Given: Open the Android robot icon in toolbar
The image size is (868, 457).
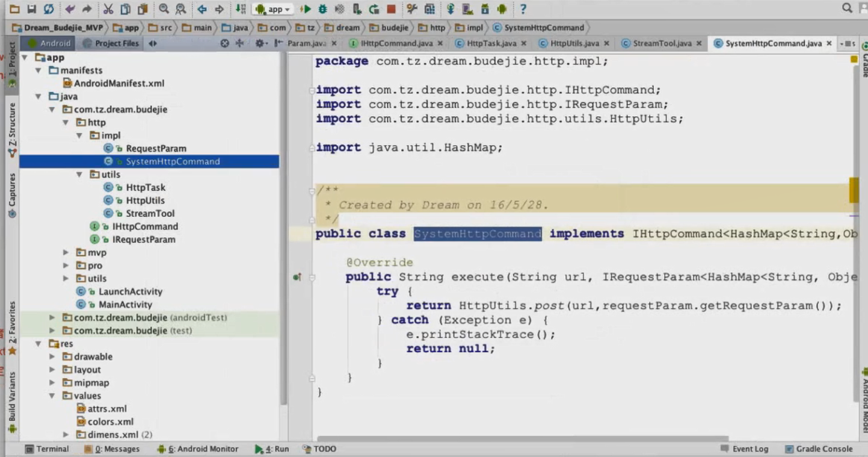Looking at the screenshot, I should pos(502,9).
